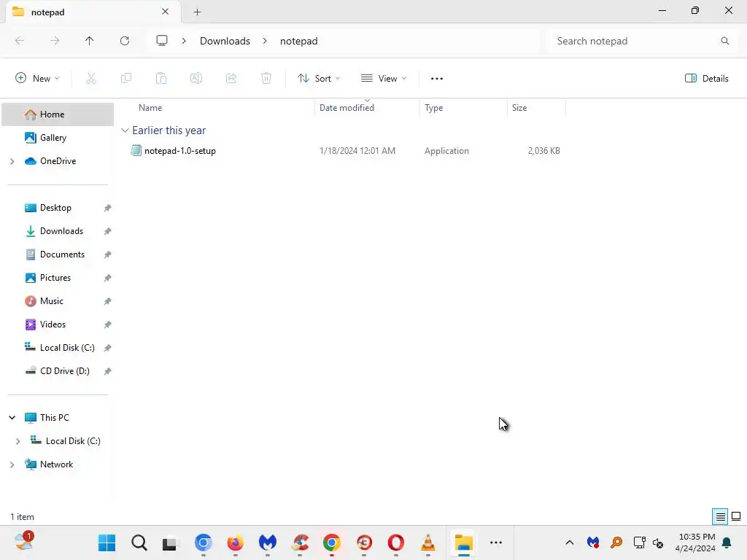Click the This PC monitor icon in address bar
747x560 pixels.
(162, 41)
